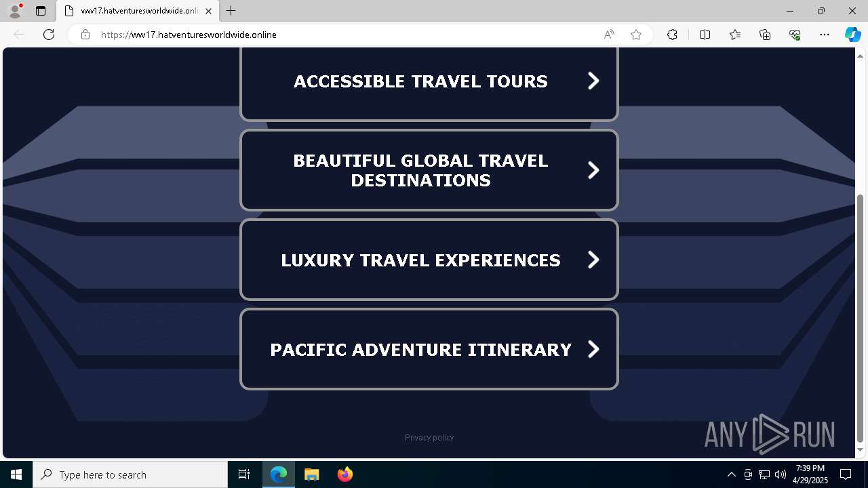Select Microsoft Edge taskbar icon
The image size is (868, 488).
279,474
